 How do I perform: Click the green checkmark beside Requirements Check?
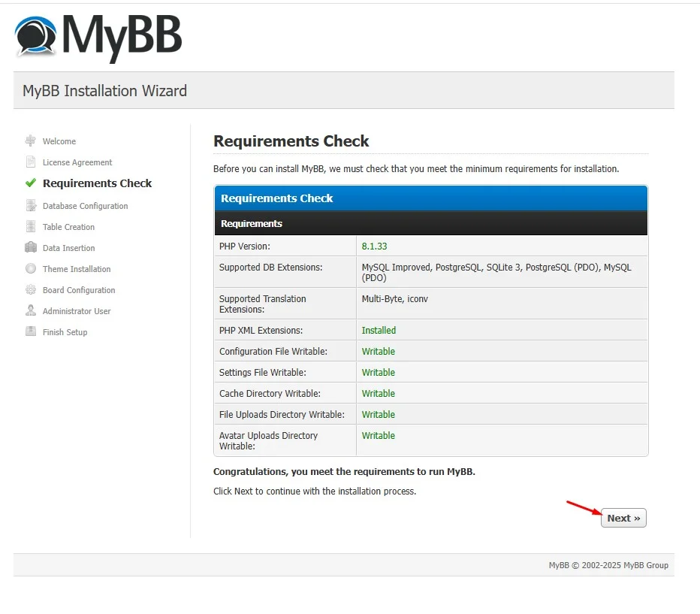click(30, 183)
